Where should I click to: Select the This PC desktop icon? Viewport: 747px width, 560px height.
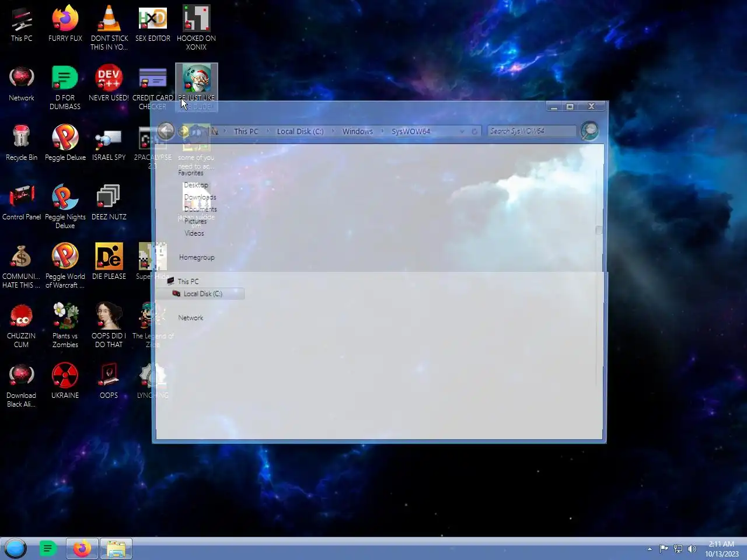pyautogui.click(x=22, y=23)
